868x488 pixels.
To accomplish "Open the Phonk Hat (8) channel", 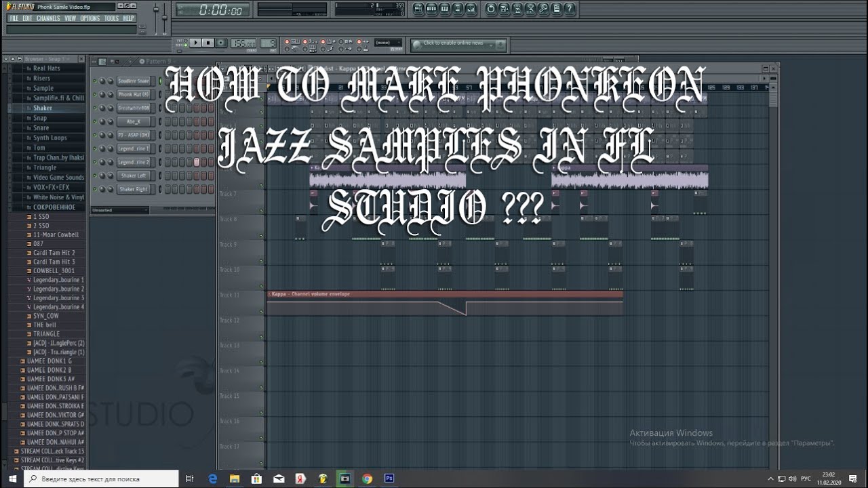I will tap(134, 94).
